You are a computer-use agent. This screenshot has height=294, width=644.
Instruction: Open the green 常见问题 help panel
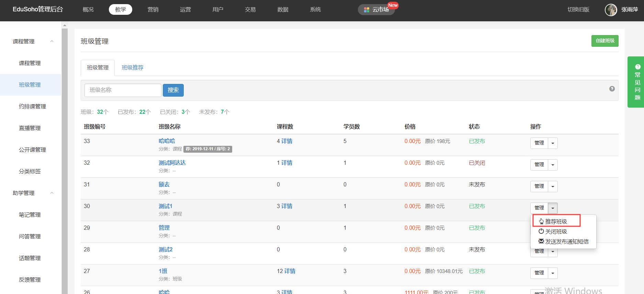coord(636,82)
